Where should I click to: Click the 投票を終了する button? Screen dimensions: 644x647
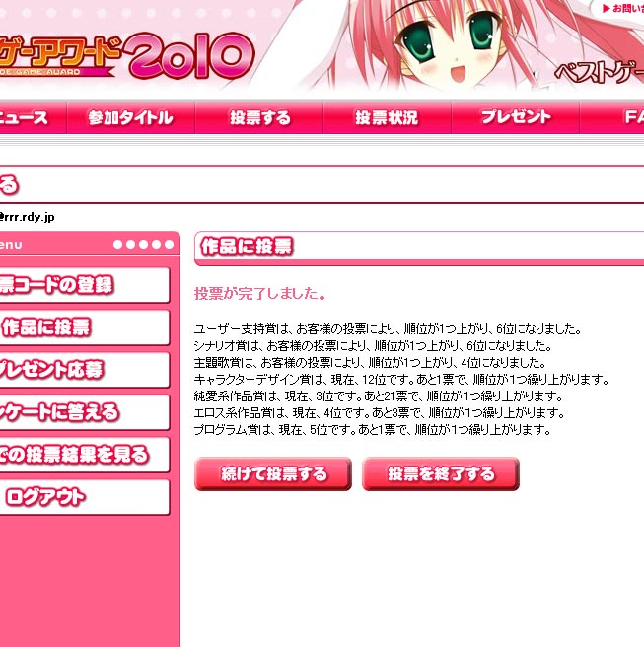pyautogui.click(x=441, y=473)
